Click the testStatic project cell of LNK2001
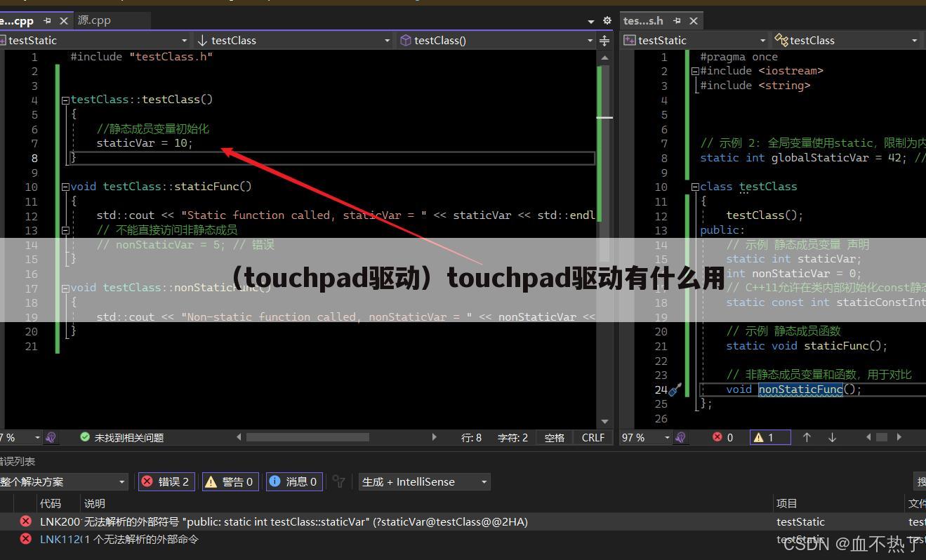926x560 pixels. [800, 522]
